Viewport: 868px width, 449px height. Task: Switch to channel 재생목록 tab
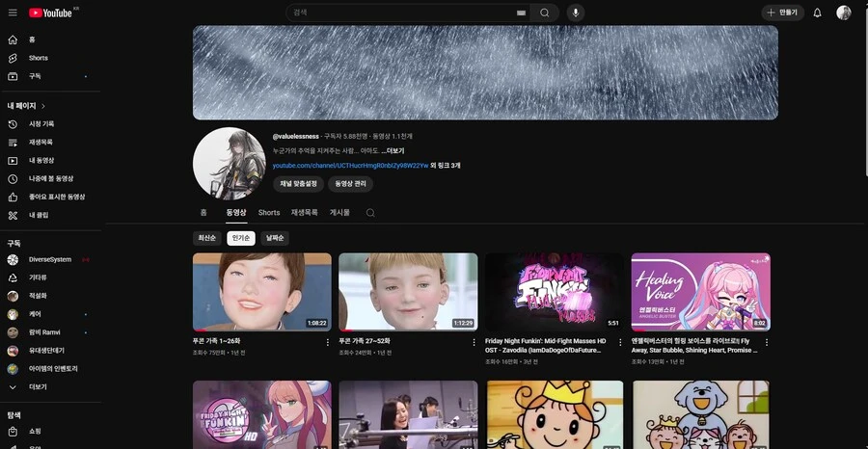point(305,213)
